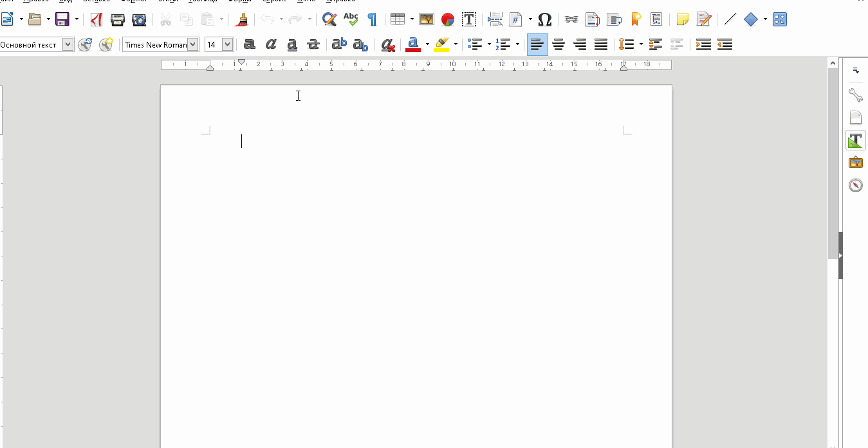Click the Increase Paragraph Spacing icon
Image resolution: width=868 pixels, height=448 pixels.
click(x=656, y=44)
